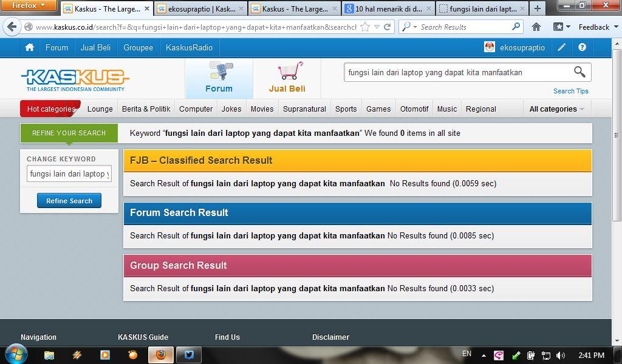Open the Games category
Image resolution: width=622 pixels, height=364 pixels.
(378, 109)
